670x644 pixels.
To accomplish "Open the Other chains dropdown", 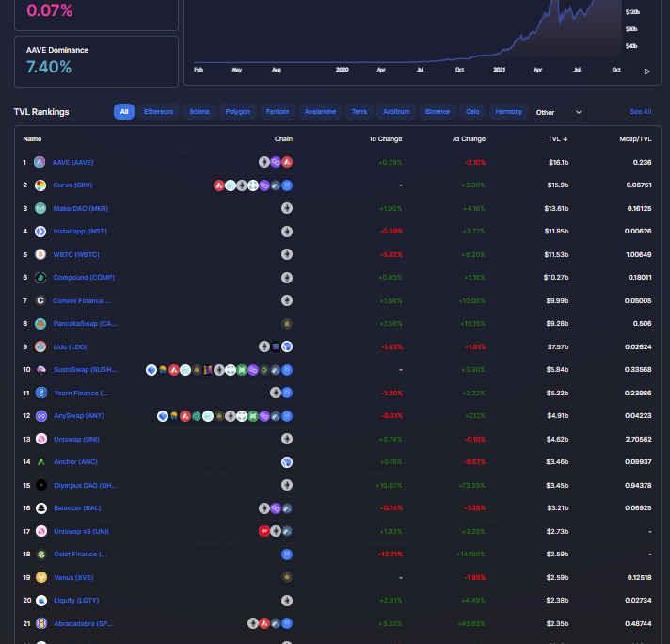I will tap(559, 112).
